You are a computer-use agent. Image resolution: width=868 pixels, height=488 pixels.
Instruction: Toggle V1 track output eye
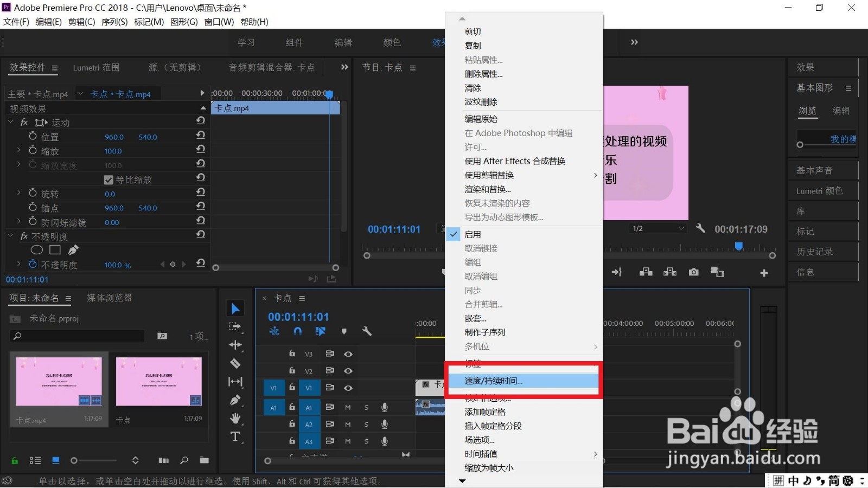(x=348, y=388)
